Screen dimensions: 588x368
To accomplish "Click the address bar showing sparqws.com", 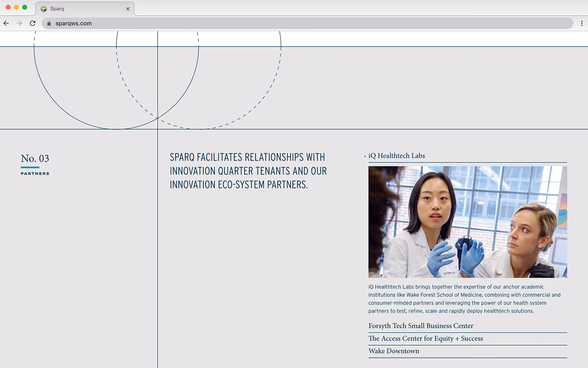I will [307, 23].
